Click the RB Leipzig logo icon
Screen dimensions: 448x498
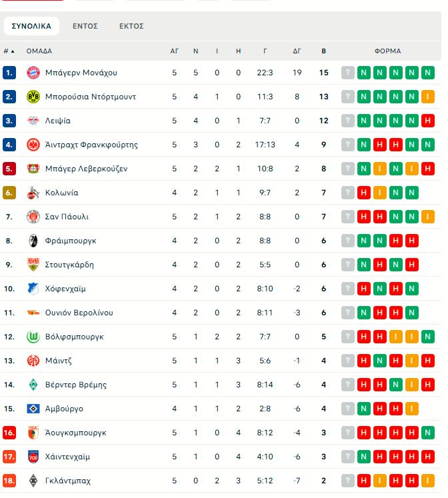tap(33, 121)
